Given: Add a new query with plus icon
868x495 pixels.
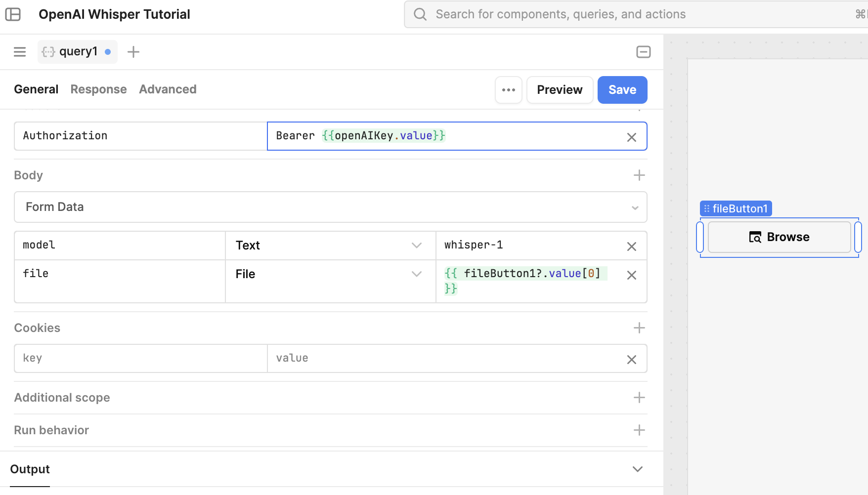Looking at the screenshot, I should (133, 52).
